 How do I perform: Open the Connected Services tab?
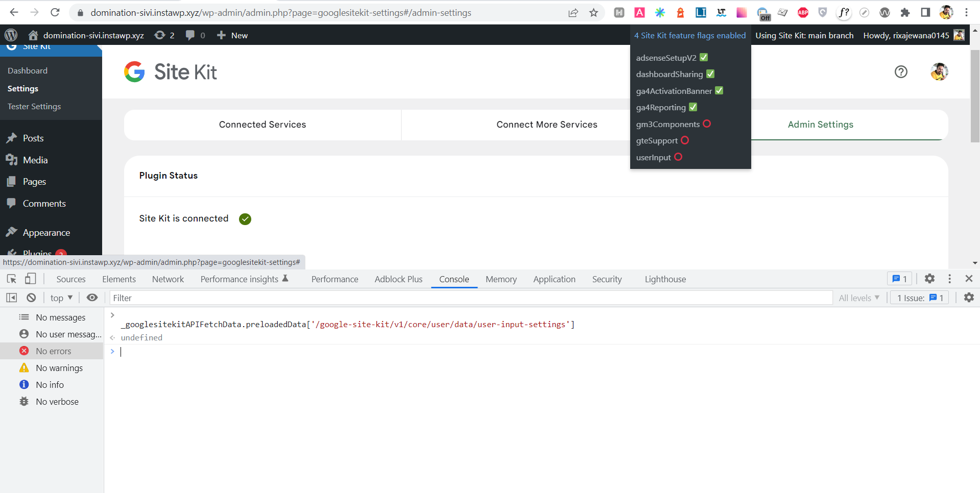(262, 125)
